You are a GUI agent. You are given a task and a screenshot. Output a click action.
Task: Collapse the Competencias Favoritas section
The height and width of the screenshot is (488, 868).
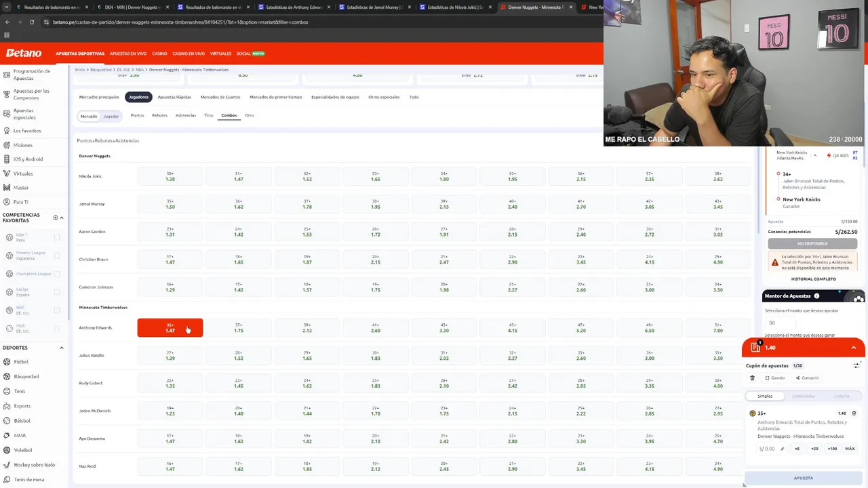pyautogui.click(x=62, y=218)
